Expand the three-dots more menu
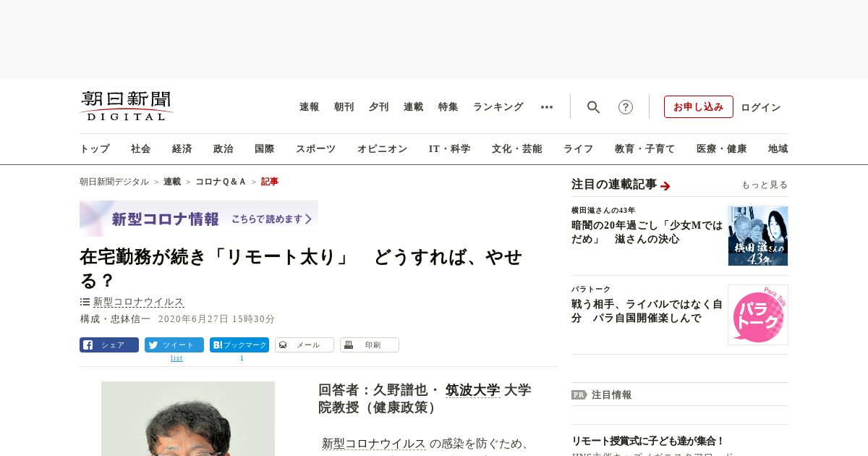 547,107
